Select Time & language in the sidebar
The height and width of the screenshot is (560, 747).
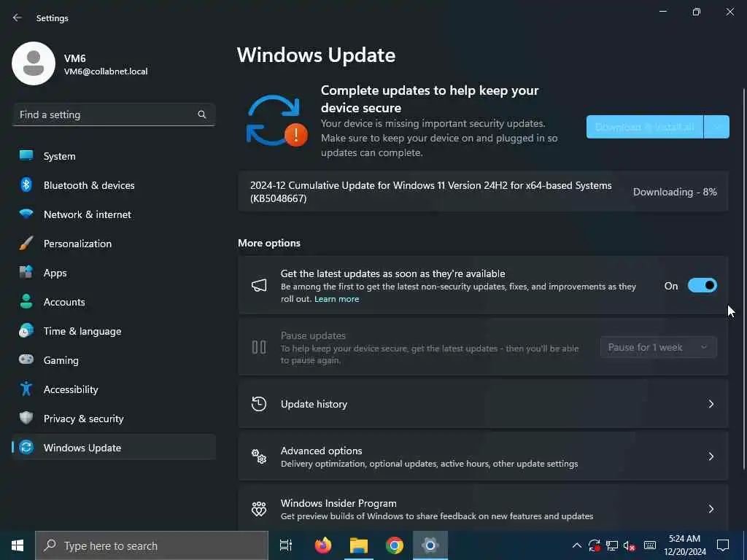[113, 331]
